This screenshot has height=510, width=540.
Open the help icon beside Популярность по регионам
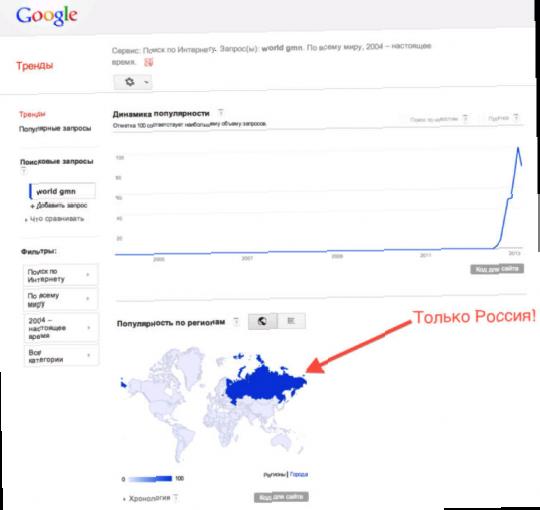click(x=236, y=322)
